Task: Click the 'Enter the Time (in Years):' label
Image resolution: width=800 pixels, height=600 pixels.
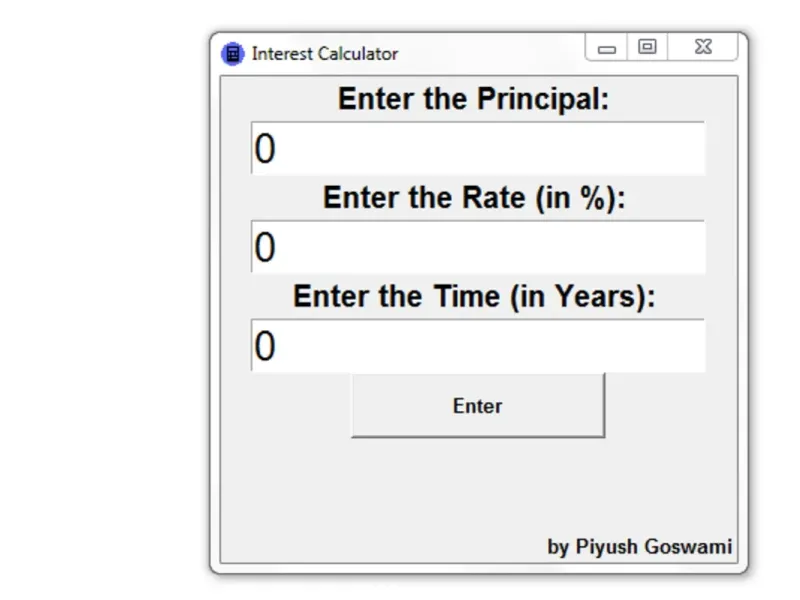Action: click(473, 297)
